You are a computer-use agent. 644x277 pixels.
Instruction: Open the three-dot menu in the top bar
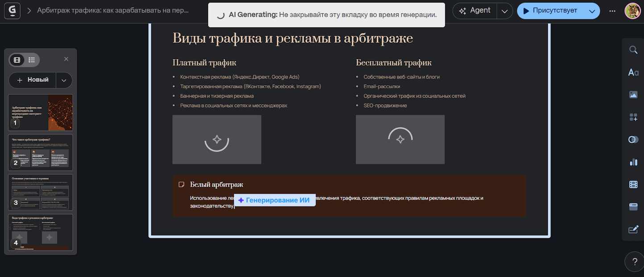coord(612,11)
